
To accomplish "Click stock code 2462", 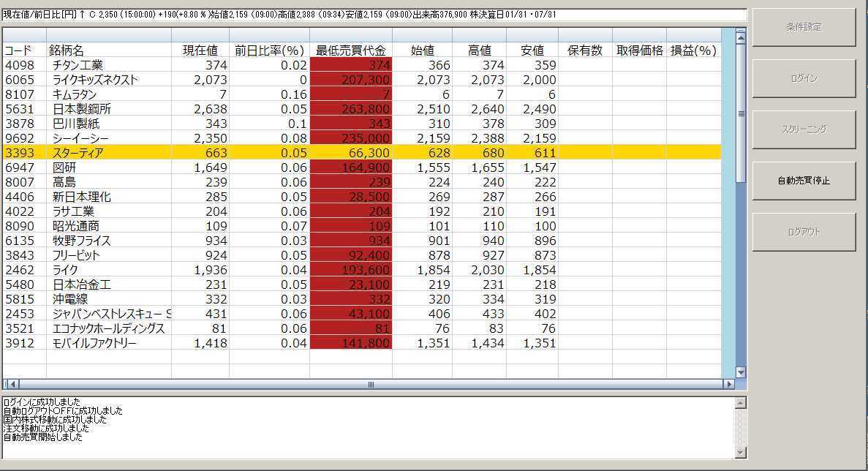I will pyautogui.click(x=19, y=270).
